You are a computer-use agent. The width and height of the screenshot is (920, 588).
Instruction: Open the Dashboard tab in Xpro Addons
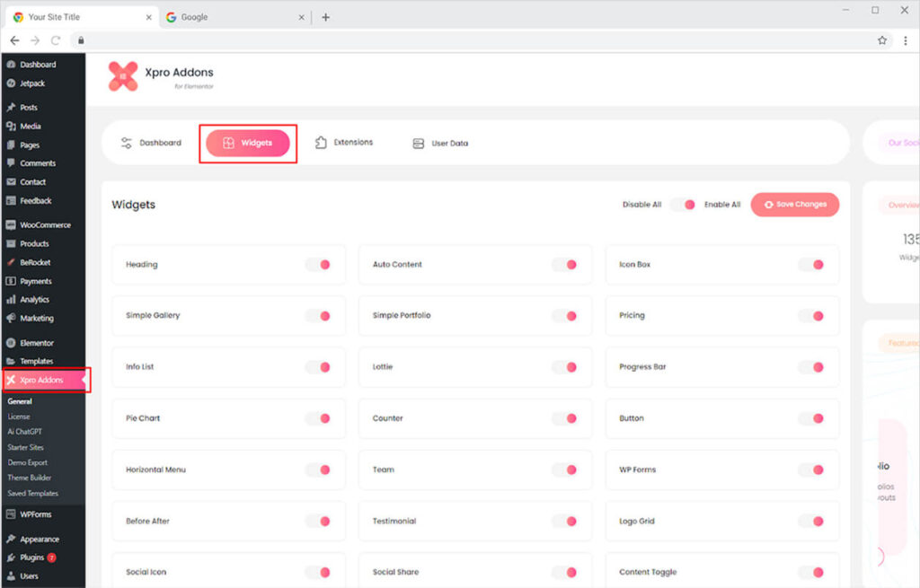coord(151,143)
